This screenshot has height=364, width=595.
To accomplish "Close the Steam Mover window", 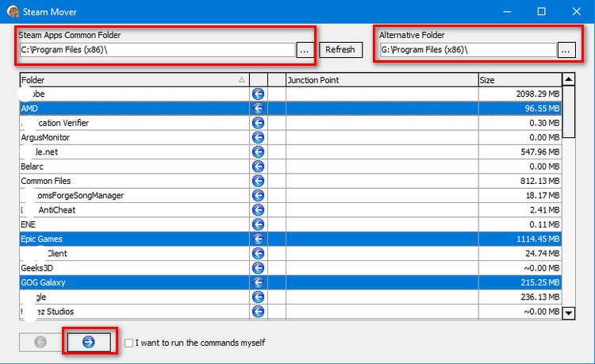I will pyautogui.click(x=577, y=11).
